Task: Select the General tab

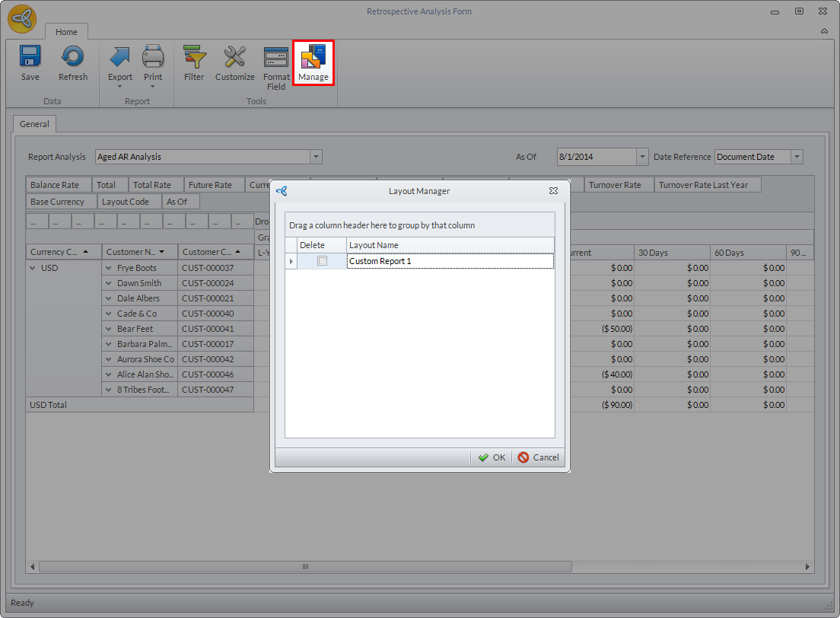Action: pos(34,124)
